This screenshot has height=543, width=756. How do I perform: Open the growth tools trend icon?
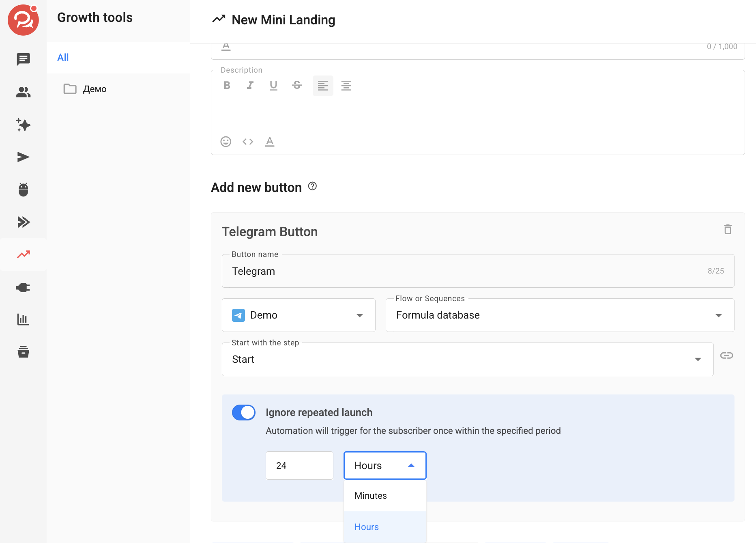[23, 254]
